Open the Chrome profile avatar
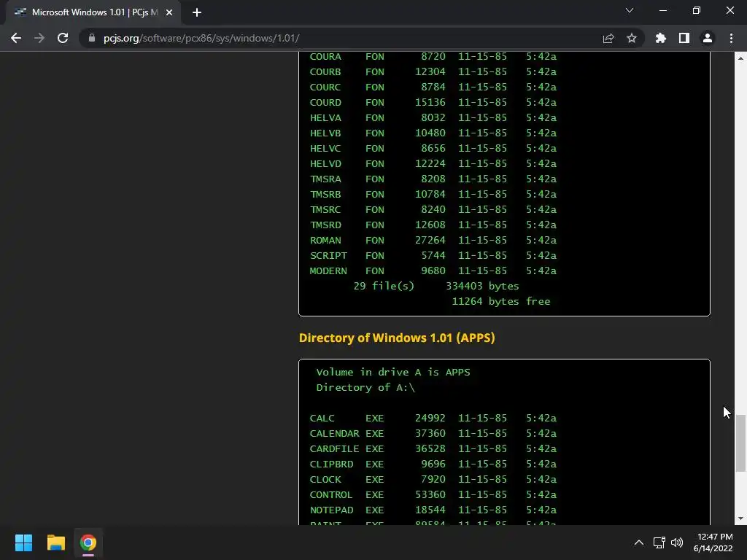The width and height of the screenshot is (747, 560). click(x=708, y=38)
